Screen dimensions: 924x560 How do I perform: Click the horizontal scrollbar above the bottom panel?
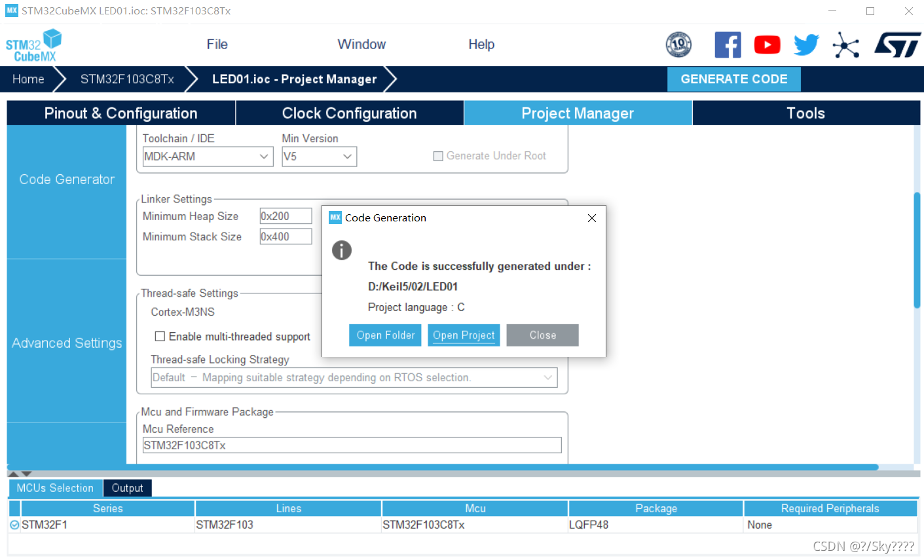tap(443, 468)
